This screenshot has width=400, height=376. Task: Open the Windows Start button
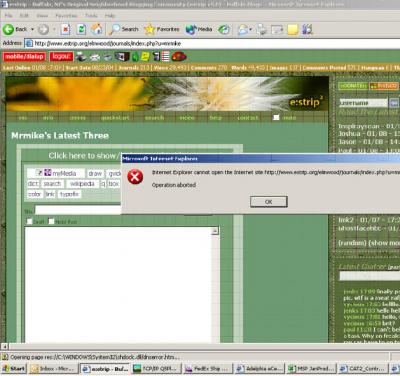click(x=14, y=369)
